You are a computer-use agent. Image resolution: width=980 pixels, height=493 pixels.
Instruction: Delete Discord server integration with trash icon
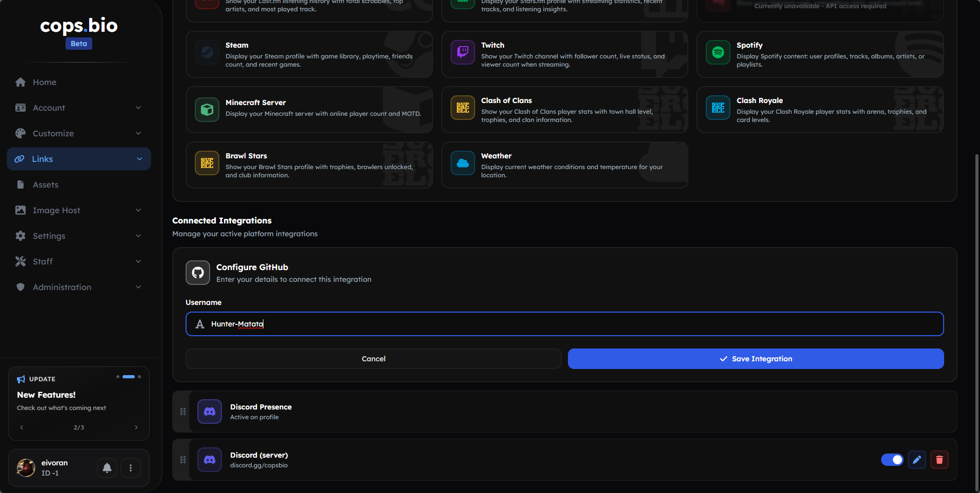pos(939,460)
